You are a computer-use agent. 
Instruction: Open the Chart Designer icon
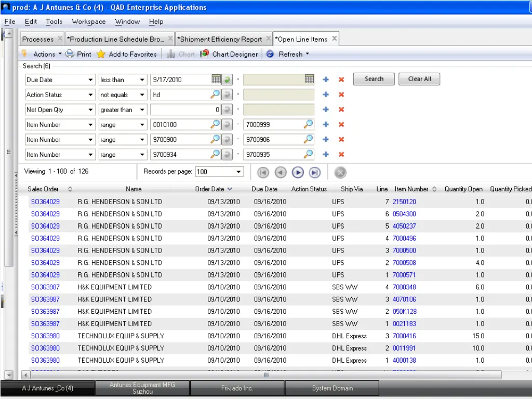tap(204, 54)
